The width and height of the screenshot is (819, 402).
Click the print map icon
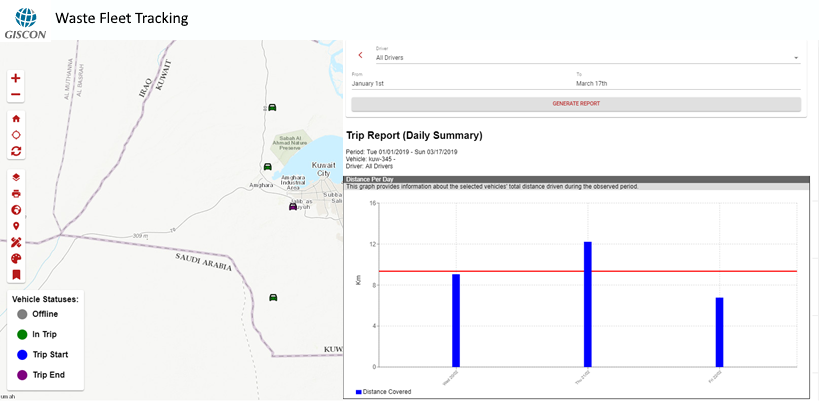pos(16,193)
